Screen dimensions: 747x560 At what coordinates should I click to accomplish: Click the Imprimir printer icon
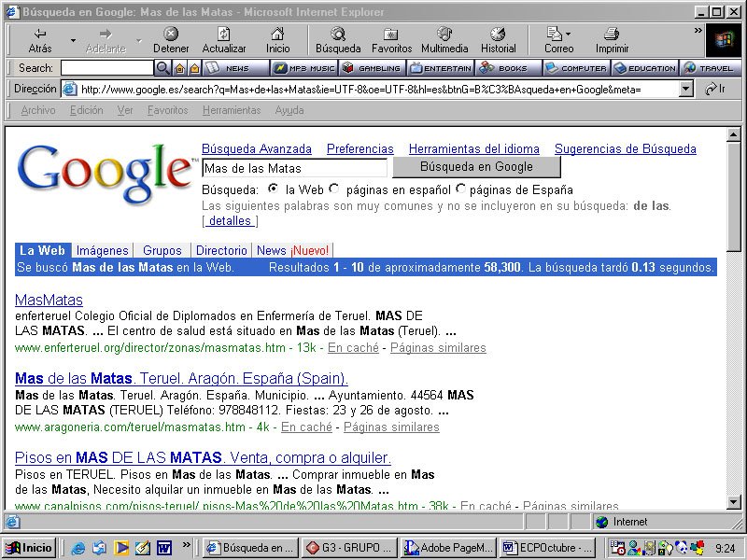click(x=612, y=40)
